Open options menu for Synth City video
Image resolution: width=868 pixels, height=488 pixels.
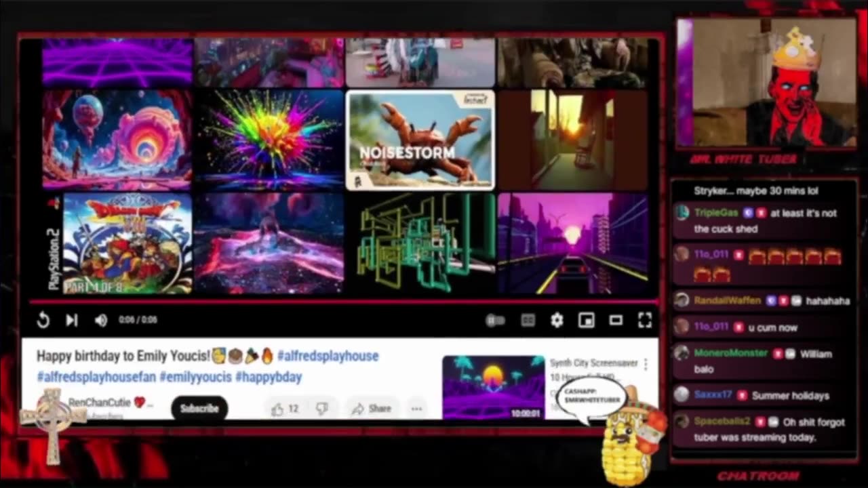pyautogui.click(x=646, y=365)
